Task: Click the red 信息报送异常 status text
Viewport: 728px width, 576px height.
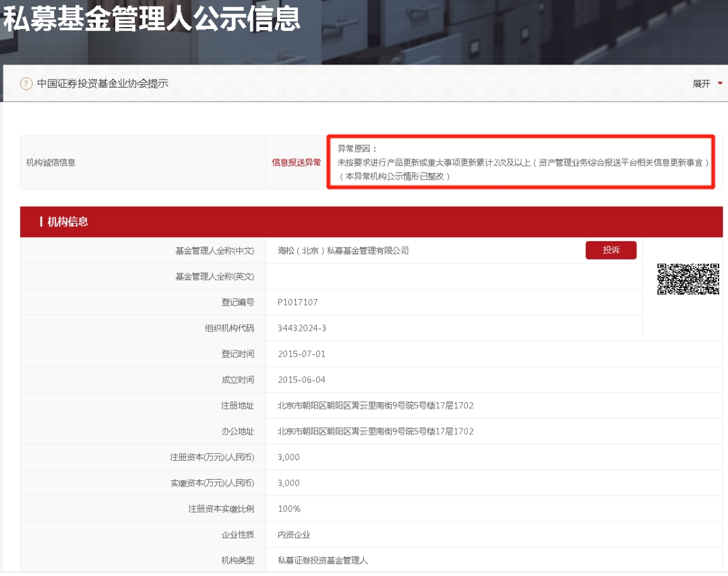Action: click(296, 162)
